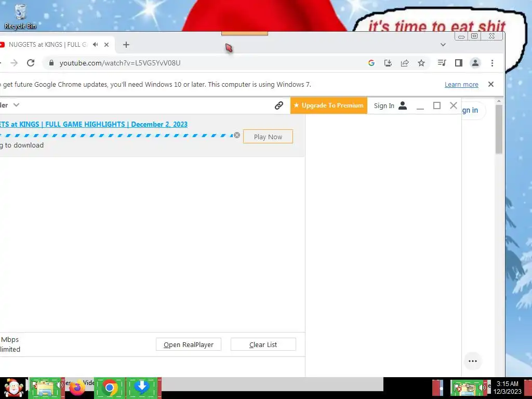The image size is (532, 399).
Task: Open RealPlayer from the downloader
Action: pos(188,344)
